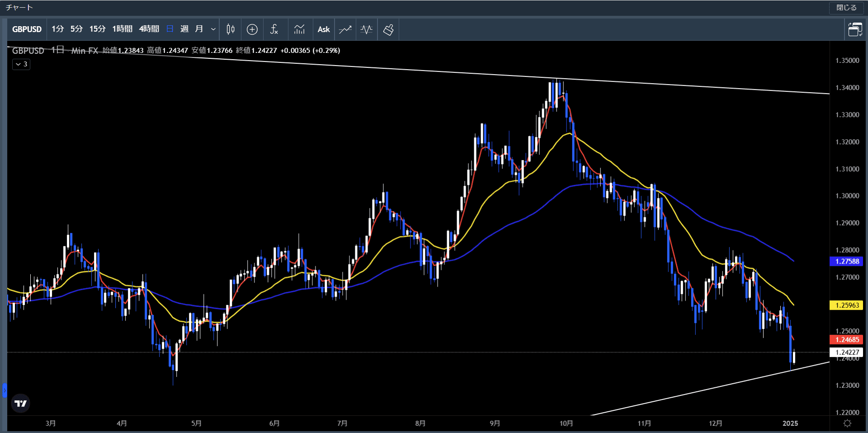Viewport: 868px width, 433px height.
Task: Click the trend line arrow drawing icon
Action: pos(345,29)
